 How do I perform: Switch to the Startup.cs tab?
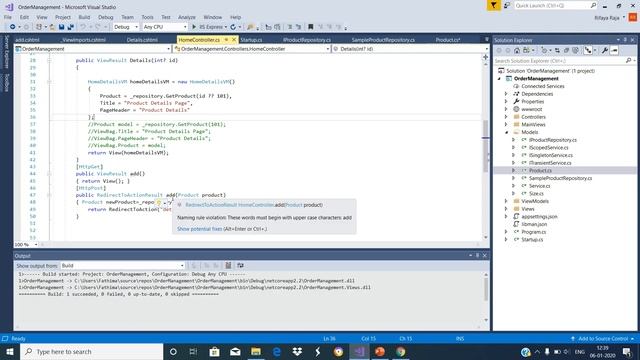[251, 40]
